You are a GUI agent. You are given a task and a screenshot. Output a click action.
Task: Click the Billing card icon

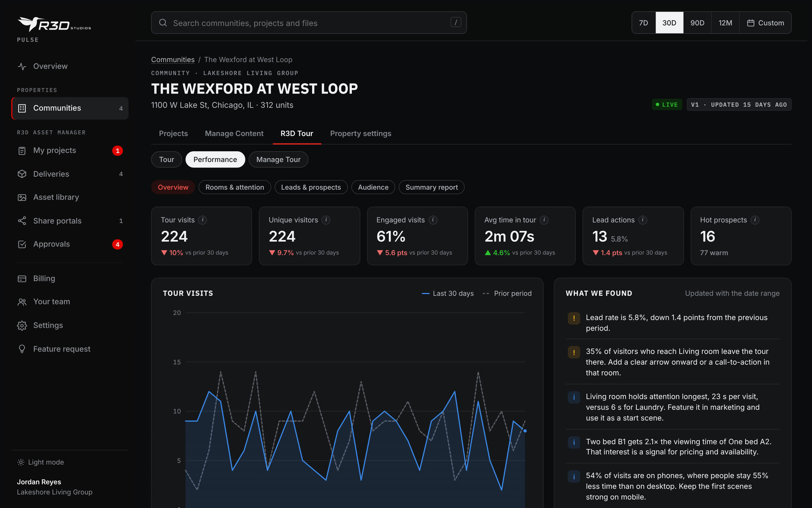[x=22, y=279]
